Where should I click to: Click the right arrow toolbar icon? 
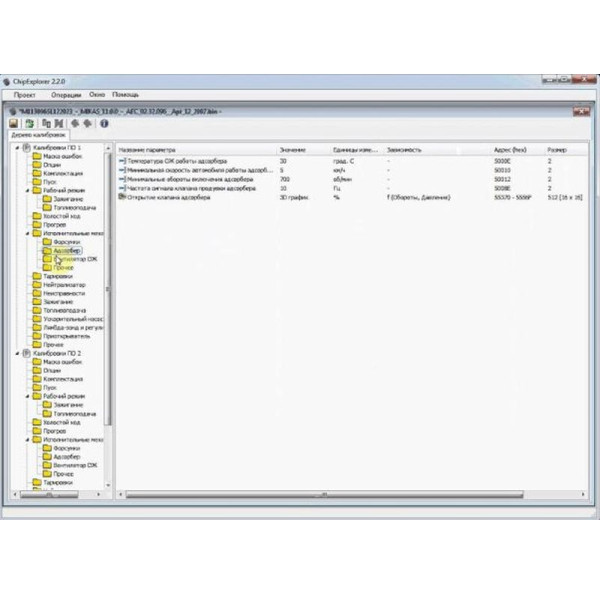coord(88,123)
